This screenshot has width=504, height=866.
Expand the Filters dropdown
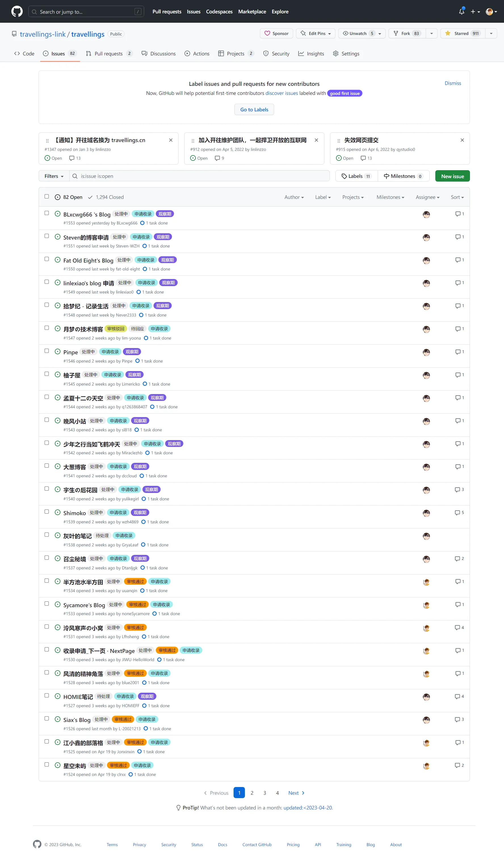pos(54,176)
